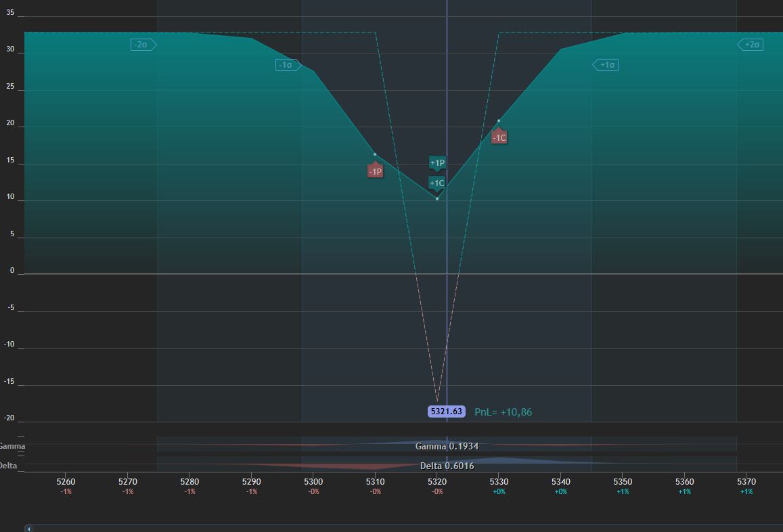Click the 5350 price axis label
This screenshot has height=532, width=783.
point(623,481)
